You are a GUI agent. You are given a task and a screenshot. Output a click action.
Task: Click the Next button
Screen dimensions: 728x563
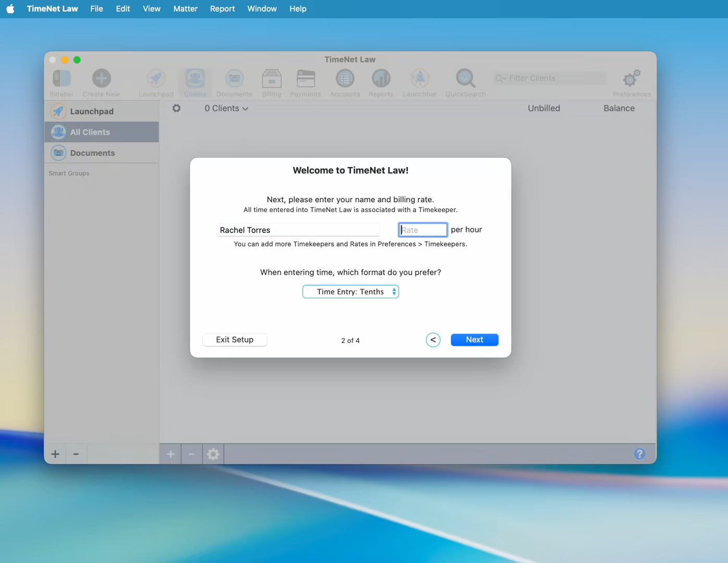click(474, 339)
